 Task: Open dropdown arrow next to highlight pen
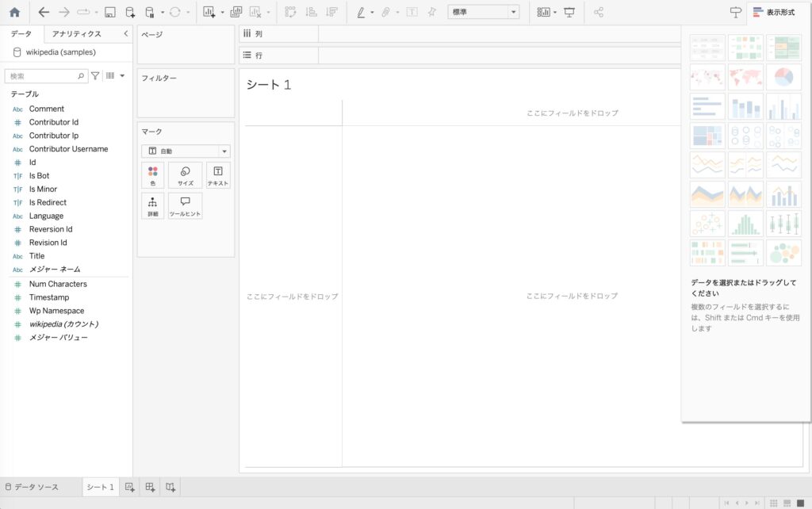pyautogui.click(x=372, y=12)
